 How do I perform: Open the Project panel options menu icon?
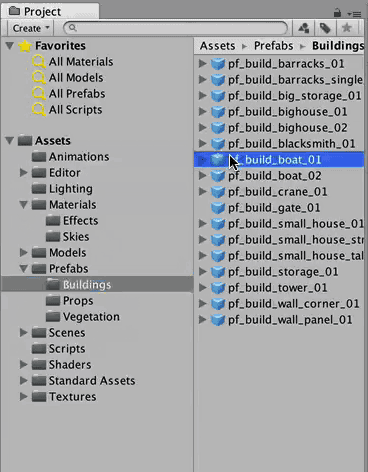click(354, 14)
